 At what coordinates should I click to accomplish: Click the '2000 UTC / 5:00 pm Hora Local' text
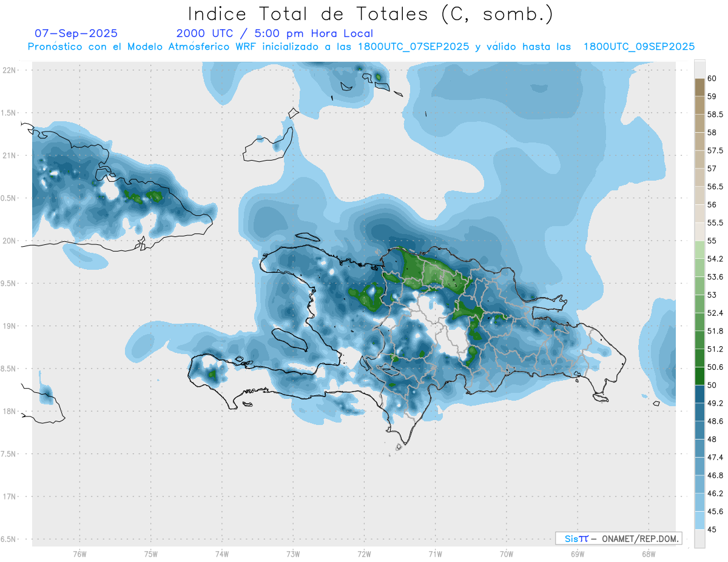(x=275, y=33)
